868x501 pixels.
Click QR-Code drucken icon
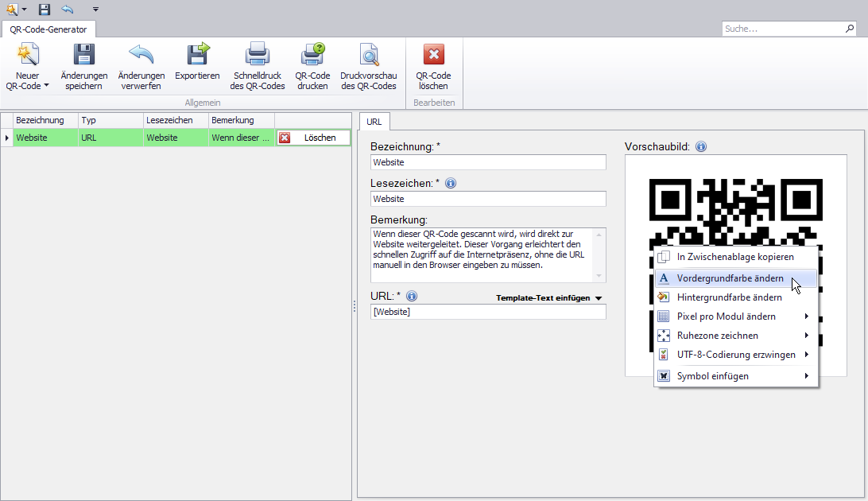312,55
